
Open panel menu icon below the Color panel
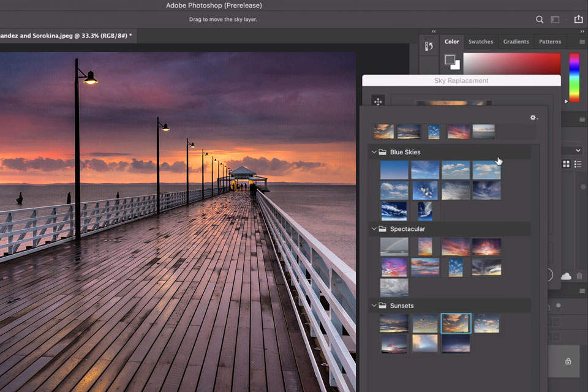(582, 119)
